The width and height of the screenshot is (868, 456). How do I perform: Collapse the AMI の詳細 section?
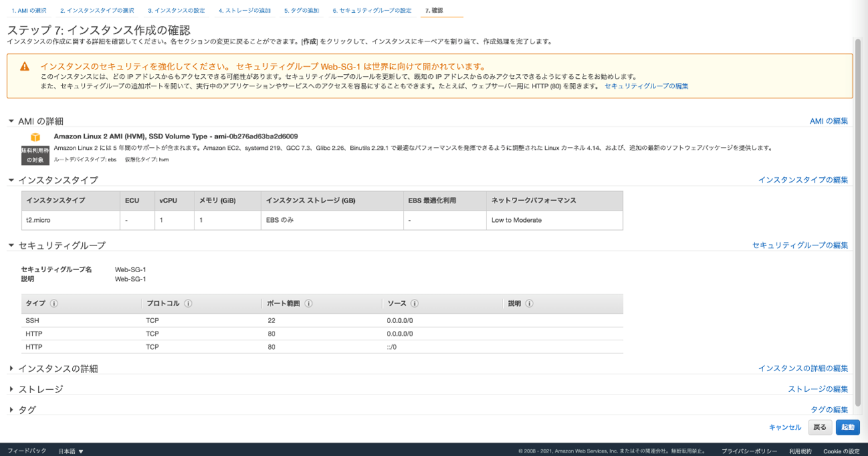pos(11,121)
